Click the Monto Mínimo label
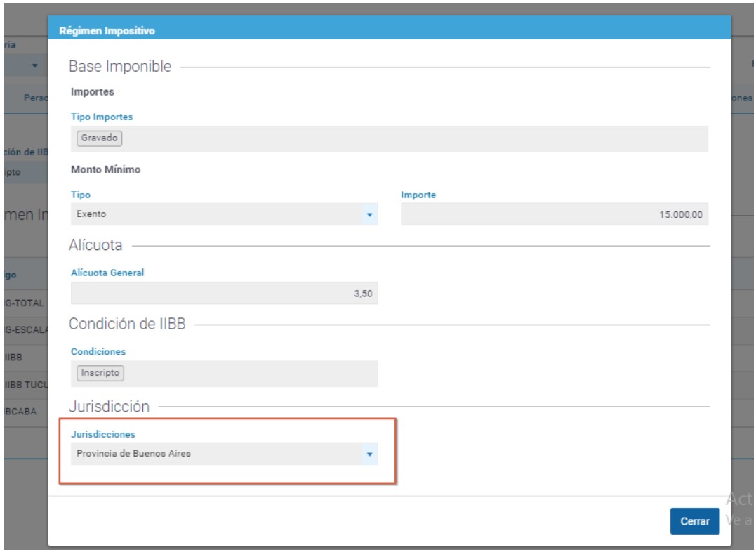This screenshot has width=756, height=550. click(105, 170)
